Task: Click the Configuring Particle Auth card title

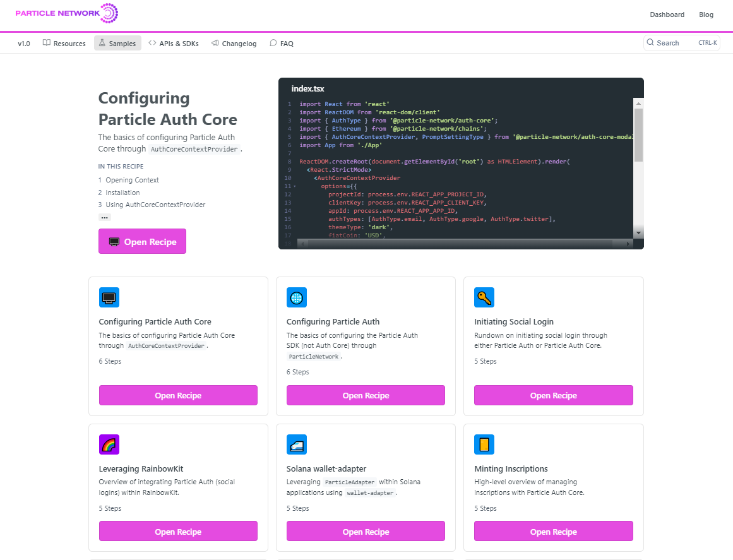Action: tap(333, 321)
